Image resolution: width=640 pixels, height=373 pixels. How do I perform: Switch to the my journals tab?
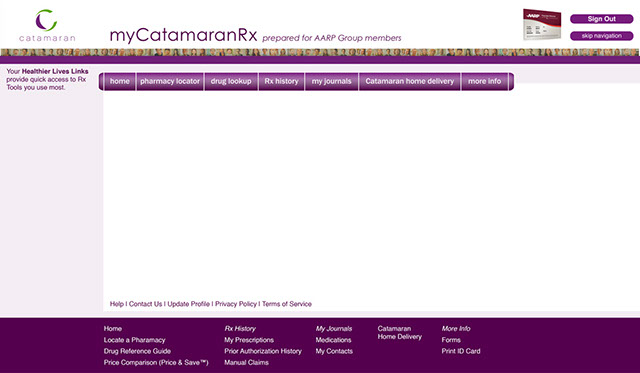331,81
